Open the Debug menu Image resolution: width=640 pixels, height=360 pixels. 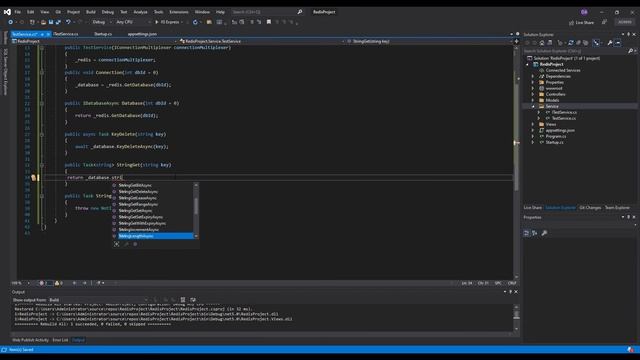pos(108,12)
